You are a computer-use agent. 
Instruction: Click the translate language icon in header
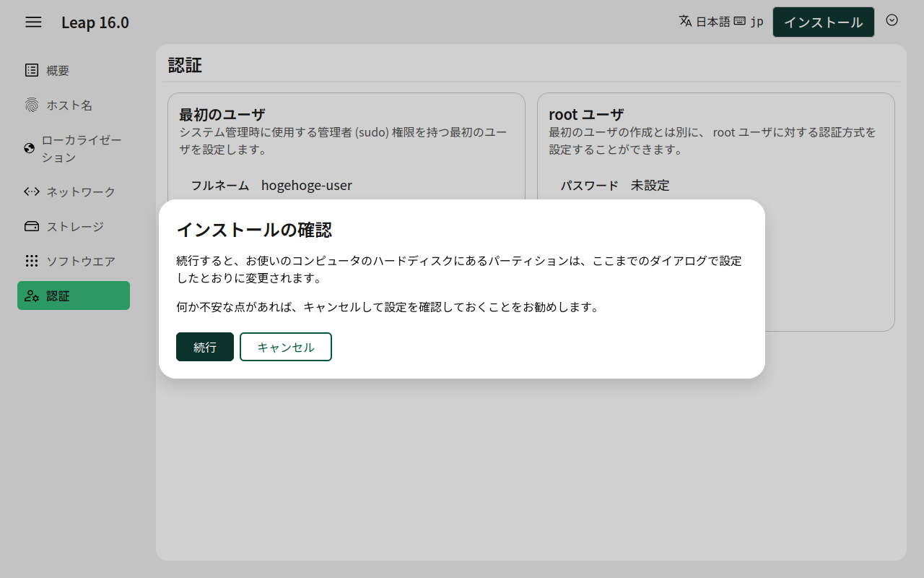pos(686,21)
